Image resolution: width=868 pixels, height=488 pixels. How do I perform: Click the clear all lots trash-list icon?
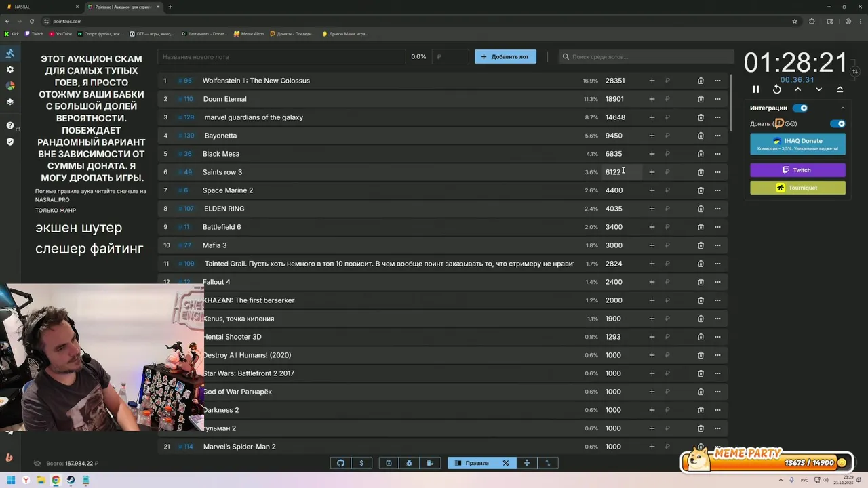point(430,463)
